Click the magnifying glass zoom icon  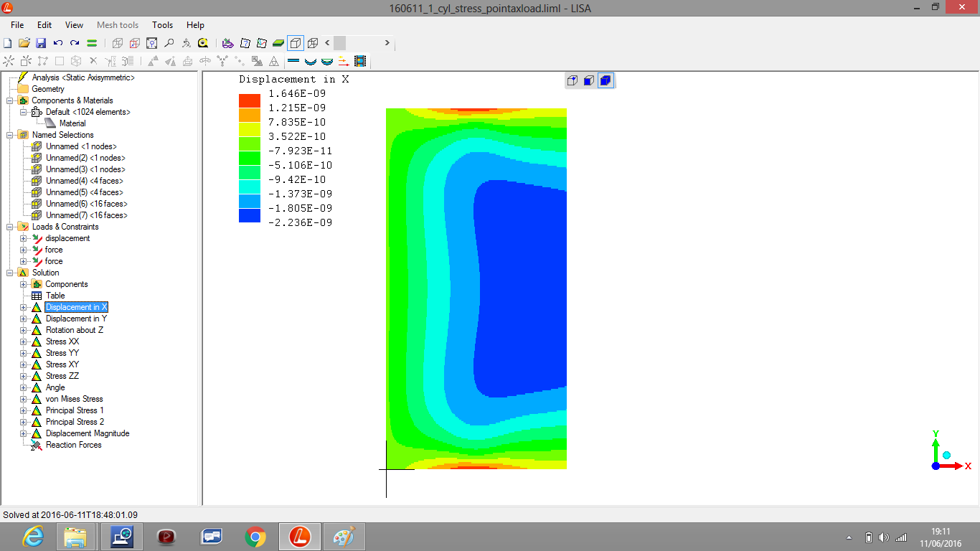click(x=169, y=43)
